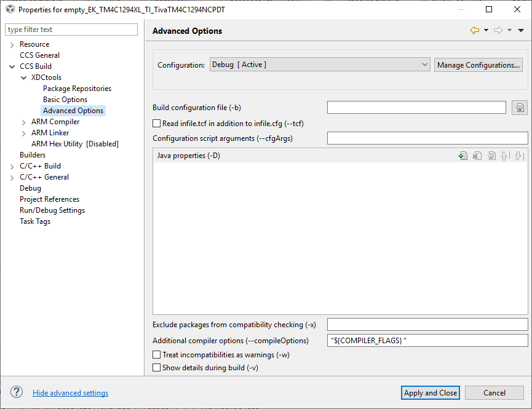Click the delete Java property icon

477,156
